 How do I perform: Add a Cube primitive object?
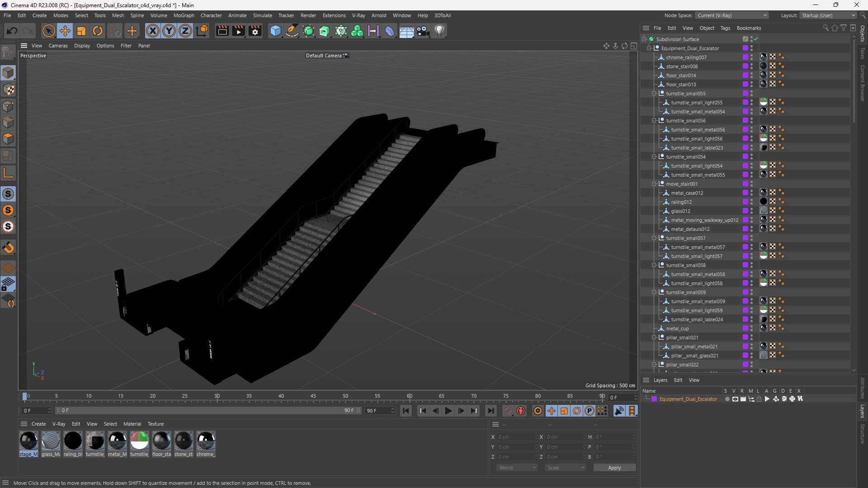[275, 31]
